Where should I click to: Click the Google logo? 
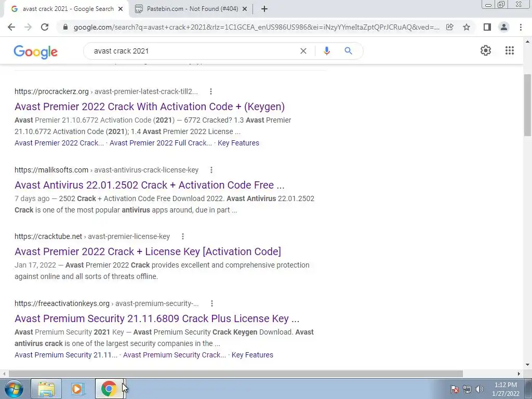tap(36, 52)
